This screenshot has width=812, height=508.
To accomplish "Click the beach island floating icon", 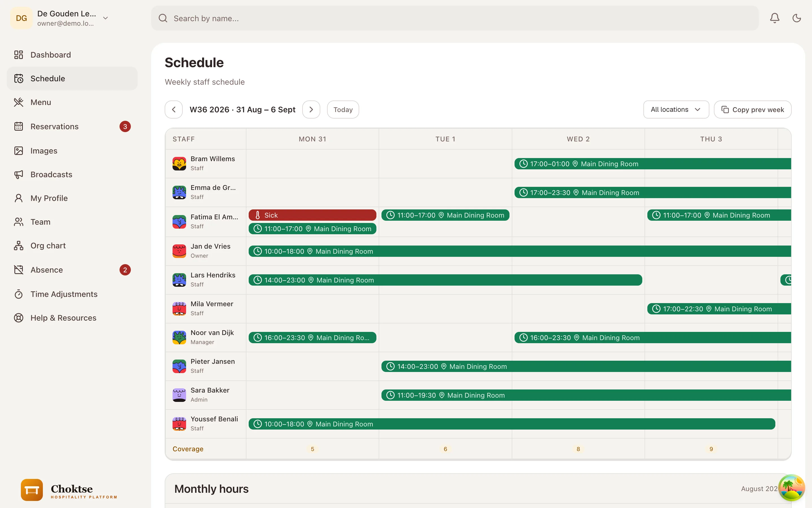I will (x=791, y=487).
